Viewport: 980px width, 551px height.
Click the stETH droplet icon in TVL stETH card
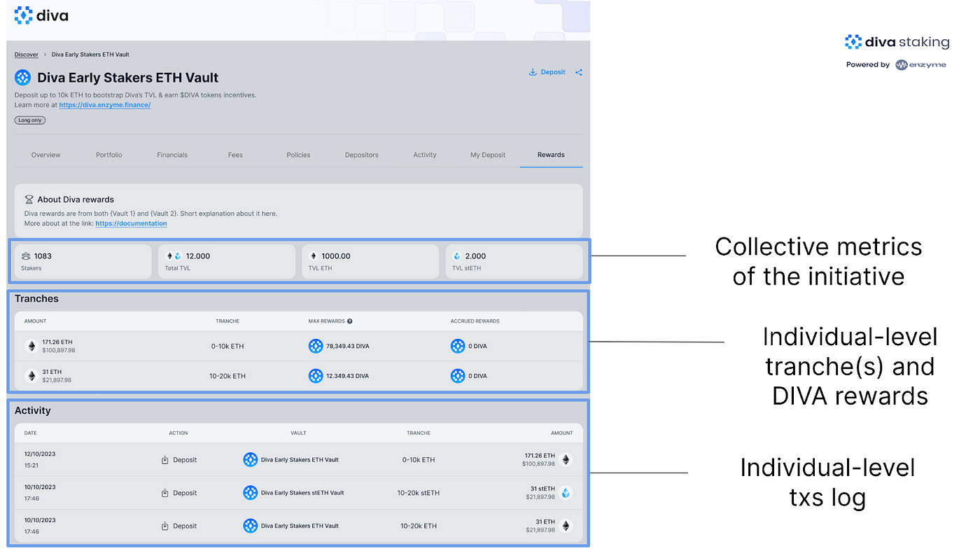pos(458,256)
